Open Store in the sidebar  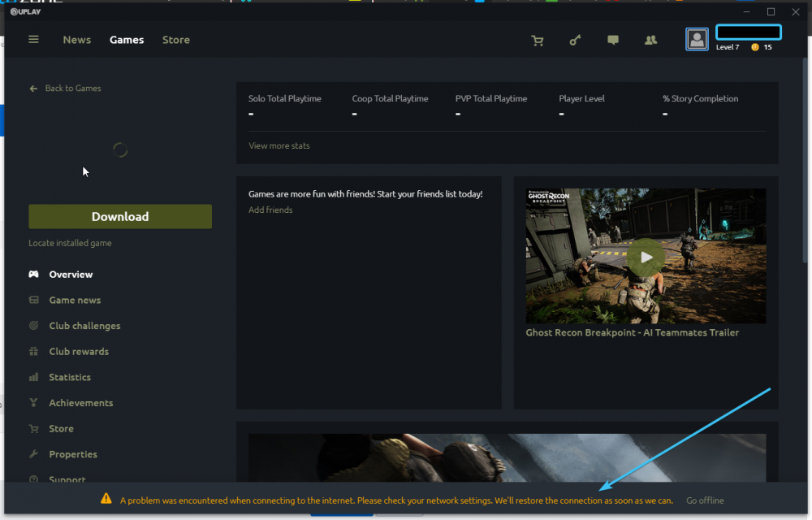click(61, 428)
